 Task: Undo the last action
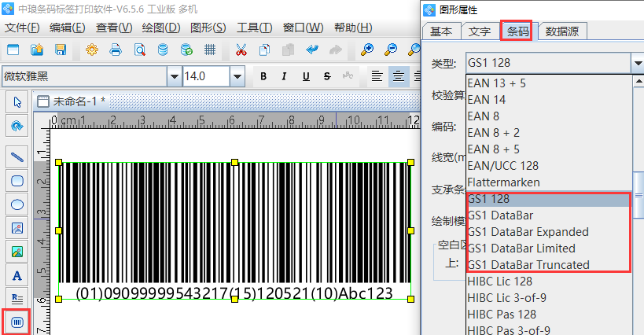(312, 50)
